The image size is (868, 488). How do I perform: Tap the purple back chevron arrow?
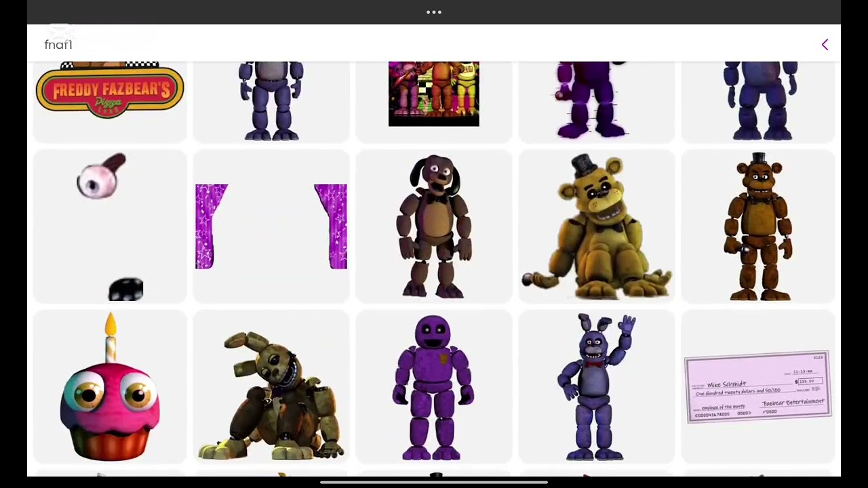pyautogui.click(x=825, y=45)
